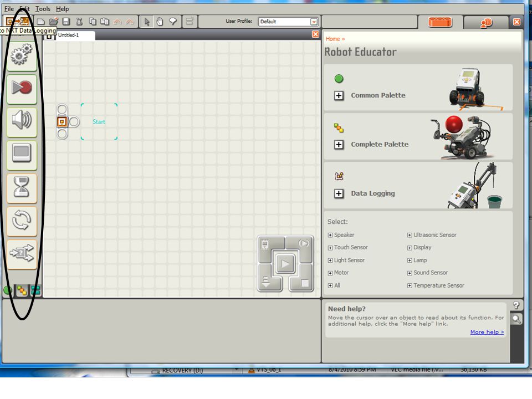The width and height of the screenshot is (532, 399).
Task: Copy selection using the toolbar copy icon
Action: [93, 22]
